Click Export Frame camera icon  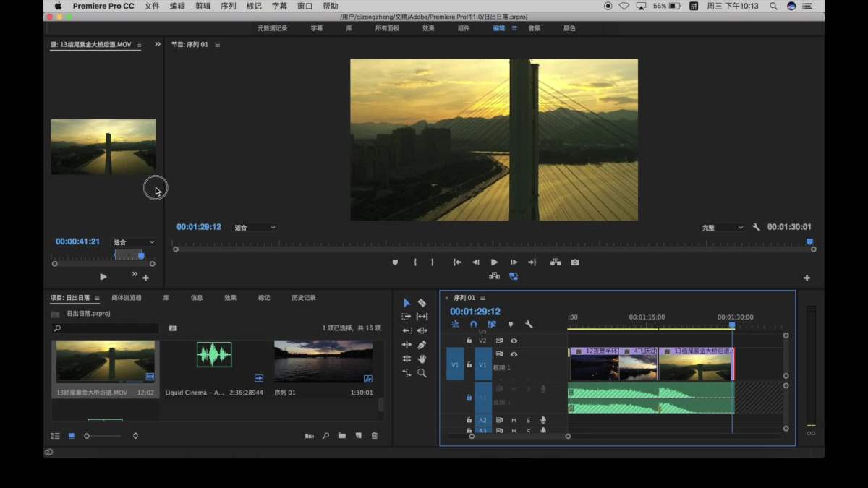coord(575,262)
